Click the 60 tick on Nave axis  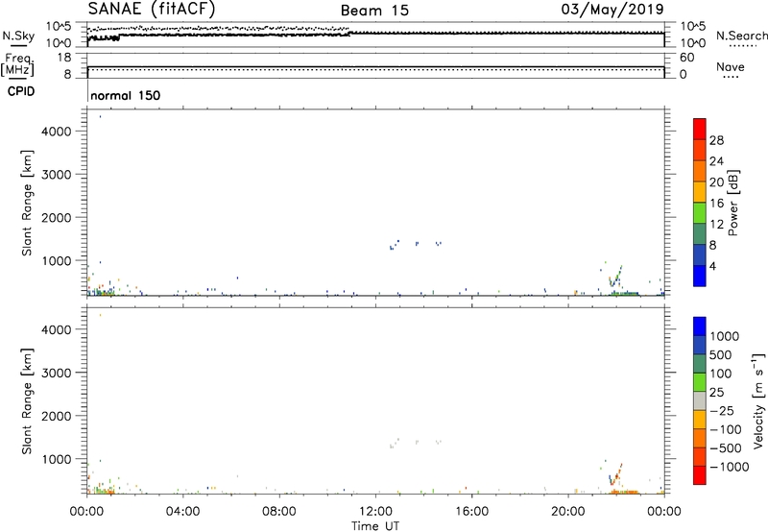[x=686, y=58]
